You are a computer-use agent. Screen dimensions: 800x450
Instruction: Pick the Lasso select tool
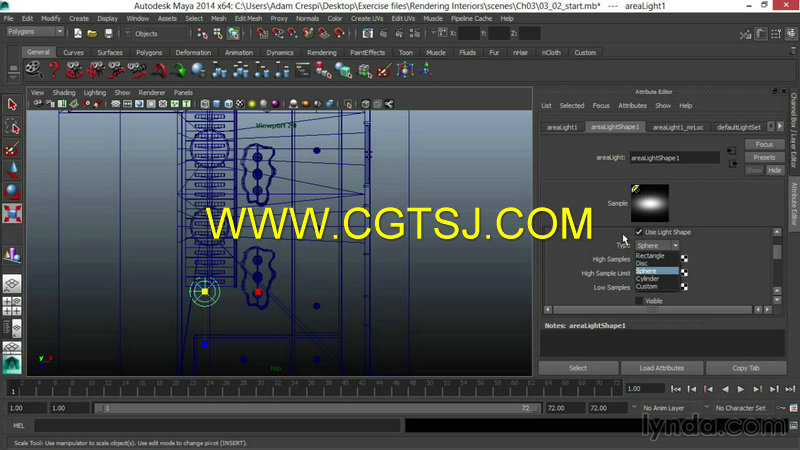[12, 127]
